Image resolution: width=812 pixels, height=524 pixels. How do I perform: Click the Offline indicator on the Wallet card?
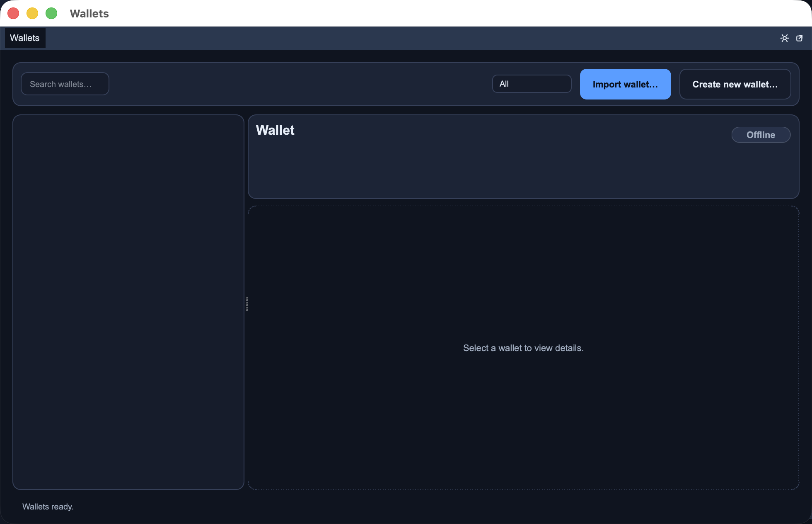click(x=761, y=135)
